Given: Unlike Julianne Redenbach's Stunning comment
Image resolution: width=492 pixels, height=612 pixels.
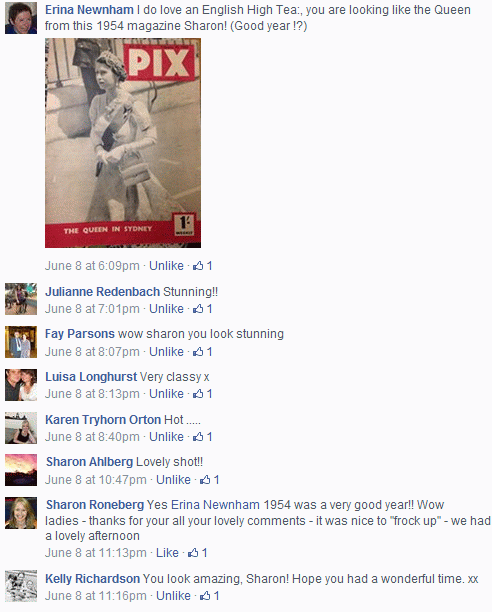Looking at the screenshot, I should point(166,309).
